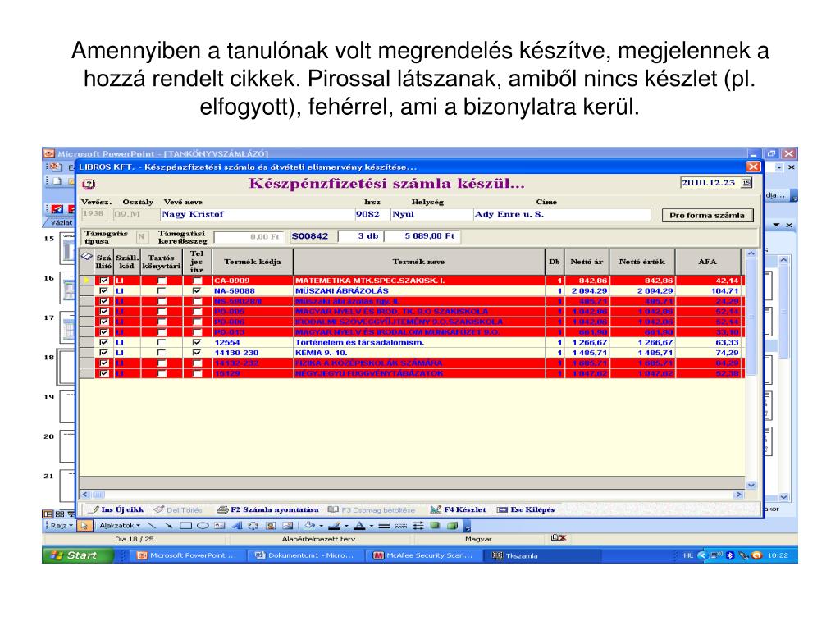The width and height of the screenshot is (840, 630).
Task: Add a new item with Ins Új cikk
Action: click(117, 509)
